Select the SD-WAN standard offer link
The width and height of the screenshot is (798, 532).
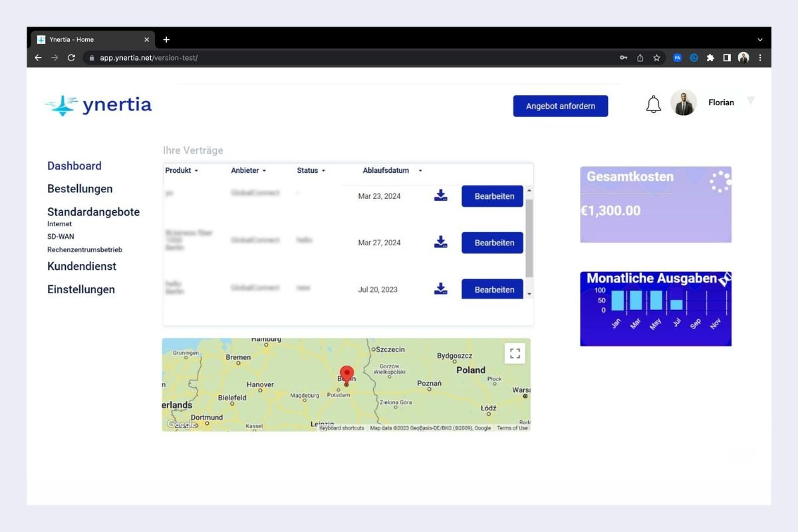61,237
